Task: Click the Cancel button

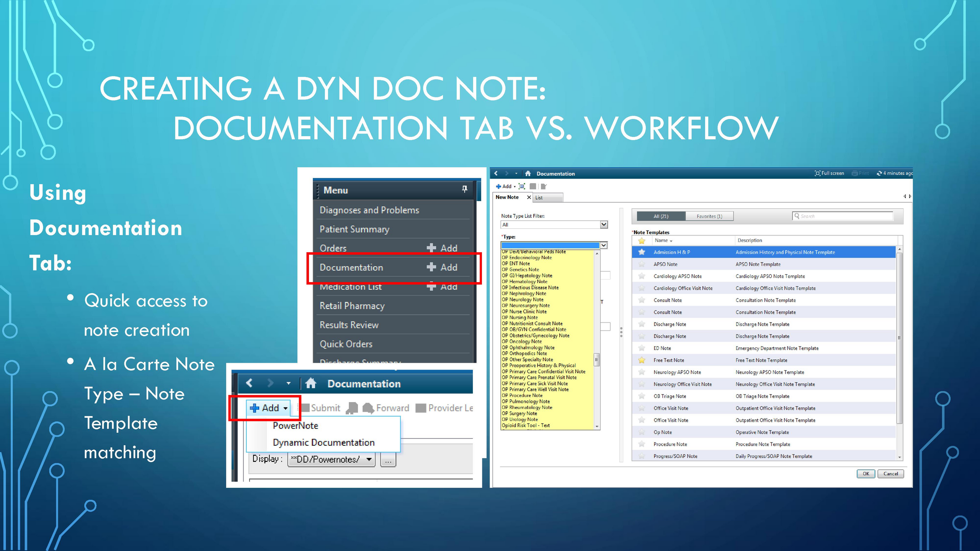Action: point(890,474)
